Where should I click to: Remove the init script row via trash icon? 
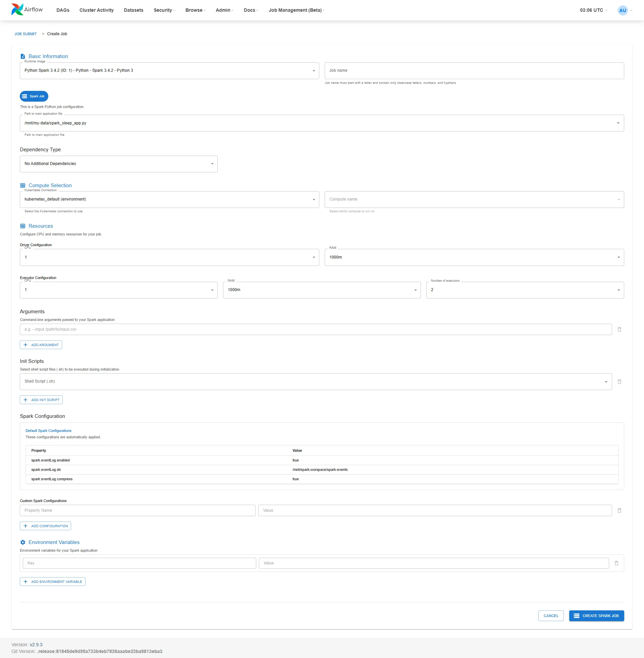pos(619,382)
